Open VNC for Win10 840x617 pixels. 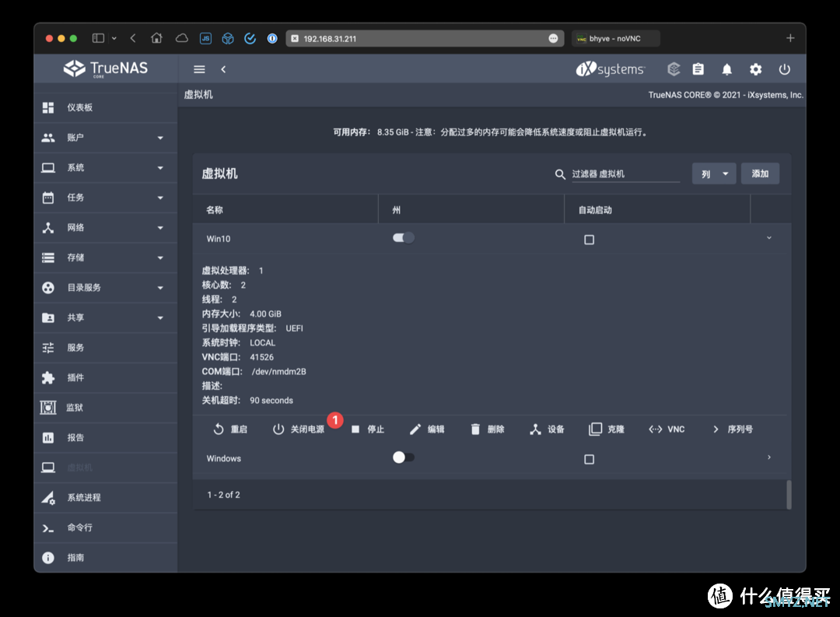point(667,429)
